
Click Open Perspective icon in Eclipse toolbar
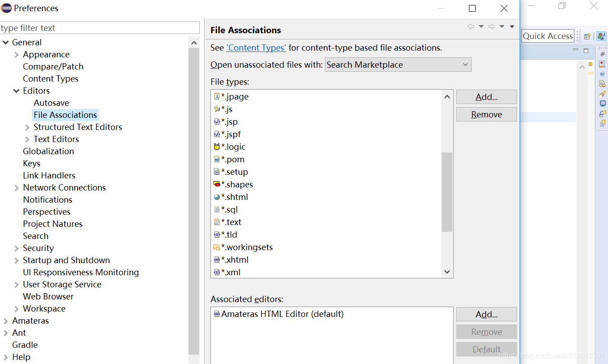coord(587,36)
